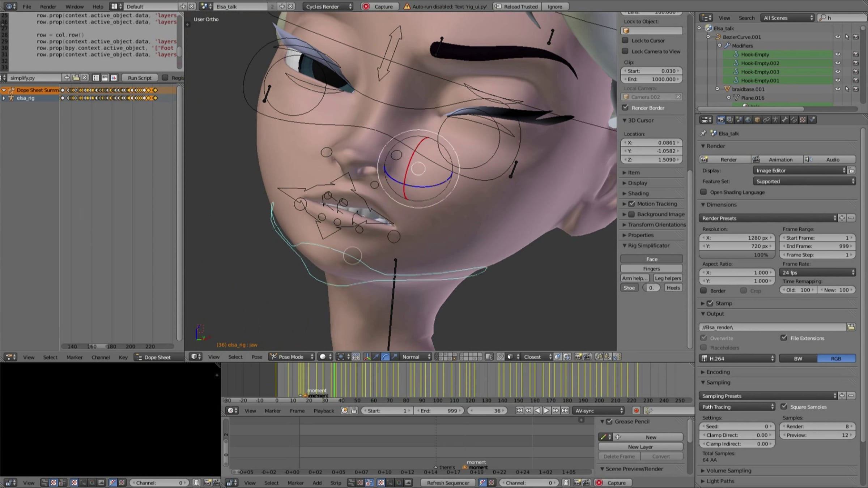This screenshot has width=868, height=488.
Task: Click the Refresh Sequencer button
Action: (x=448, y=483)
